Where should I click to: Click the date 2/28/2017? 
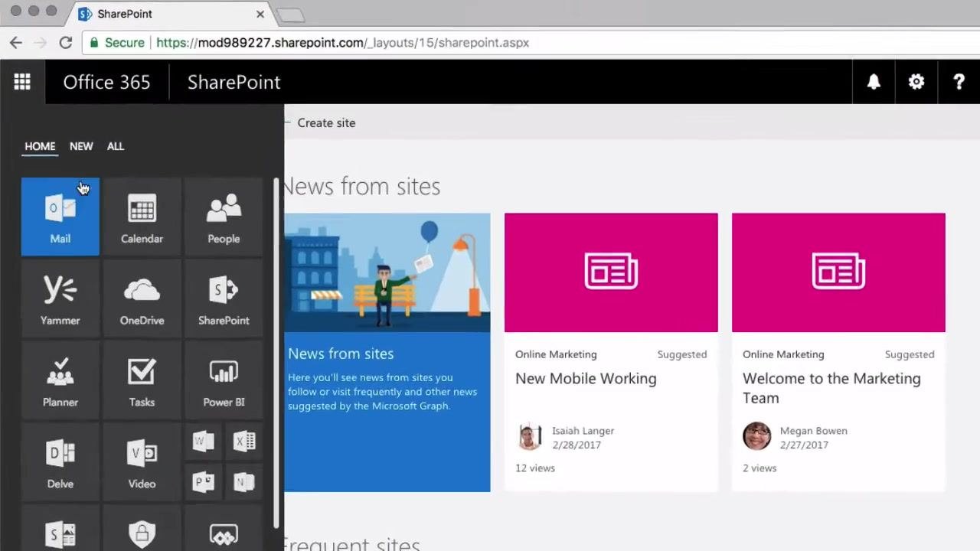click(577, 445)
